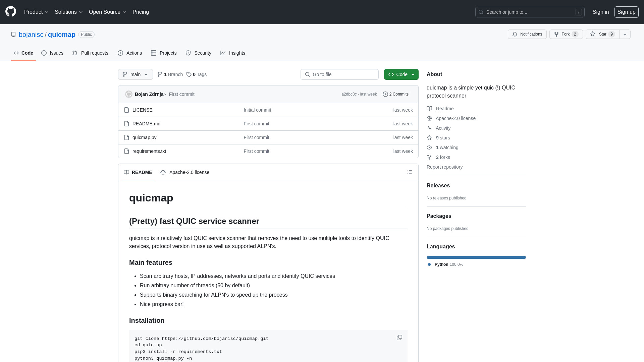Click the file icon next to README.md
Screen dimensions: 644x362
click(x=126, y=124)
